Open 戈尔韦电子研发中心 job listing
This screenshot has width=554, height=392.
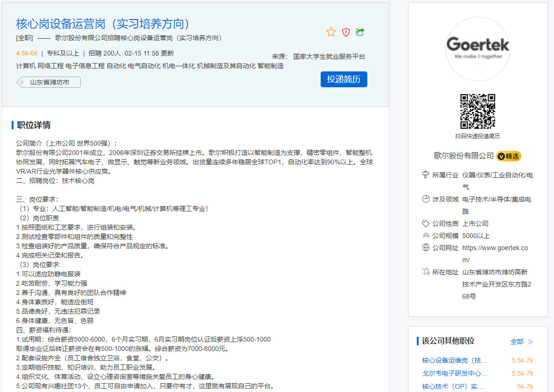click(455, 373)
